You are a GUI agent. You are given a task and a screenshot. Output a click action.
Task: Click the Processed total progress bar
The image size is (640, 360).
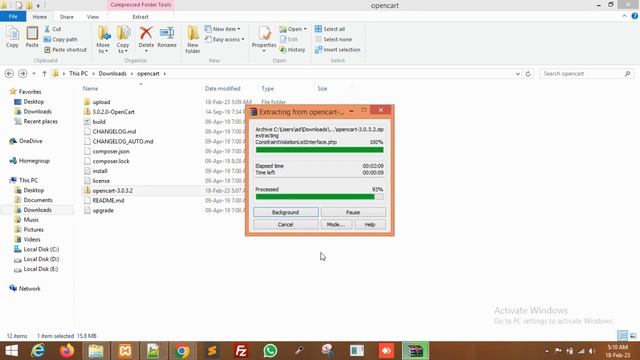(x=320, y=197)
